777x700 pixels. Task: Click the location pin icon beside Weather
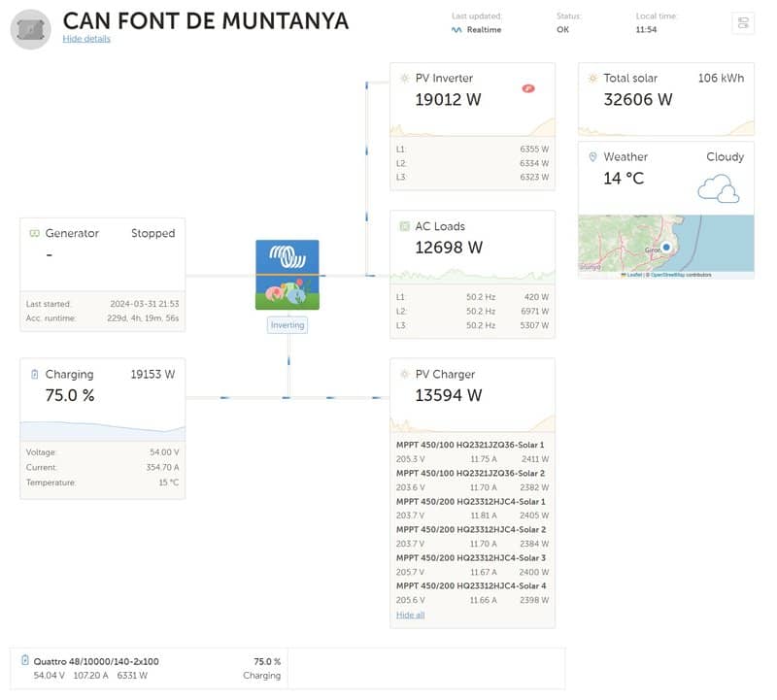click(592, 156)
